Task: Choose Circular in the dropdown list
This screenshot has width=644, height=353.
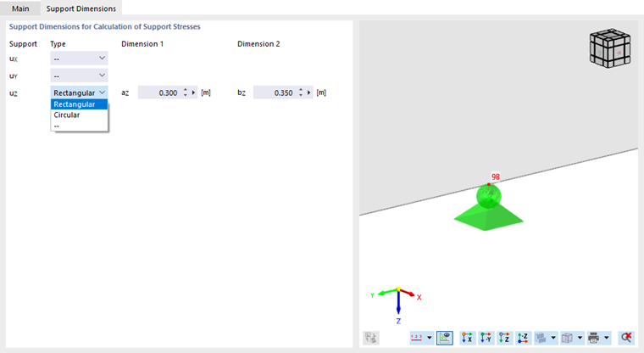Action: point(79,115)
